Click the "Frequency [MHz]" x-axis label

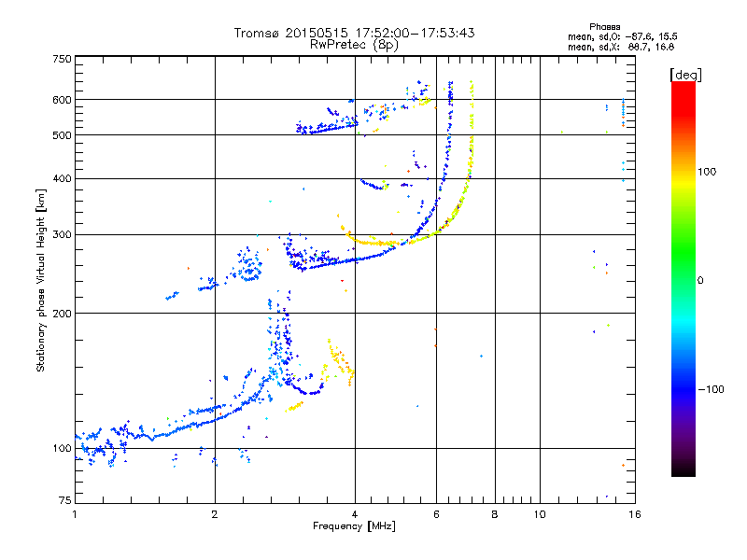354,526
